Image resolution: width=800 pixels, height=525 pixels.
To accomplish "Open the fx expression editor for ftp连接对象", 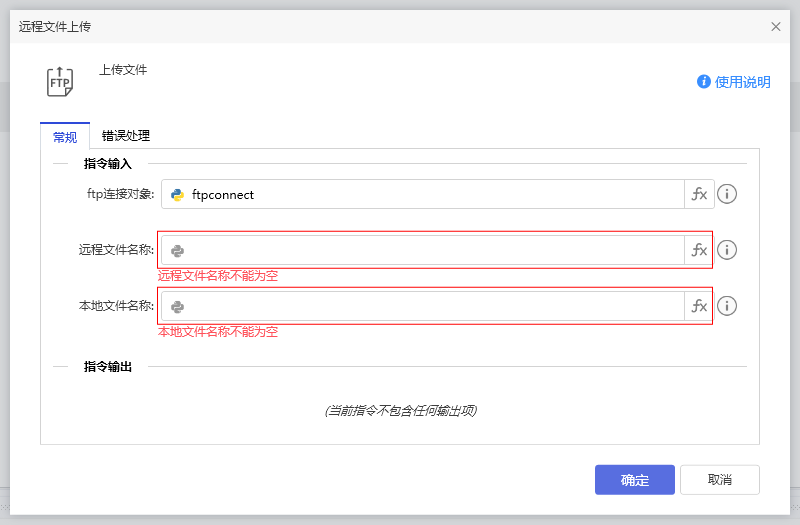I will (x=699, y=194).
